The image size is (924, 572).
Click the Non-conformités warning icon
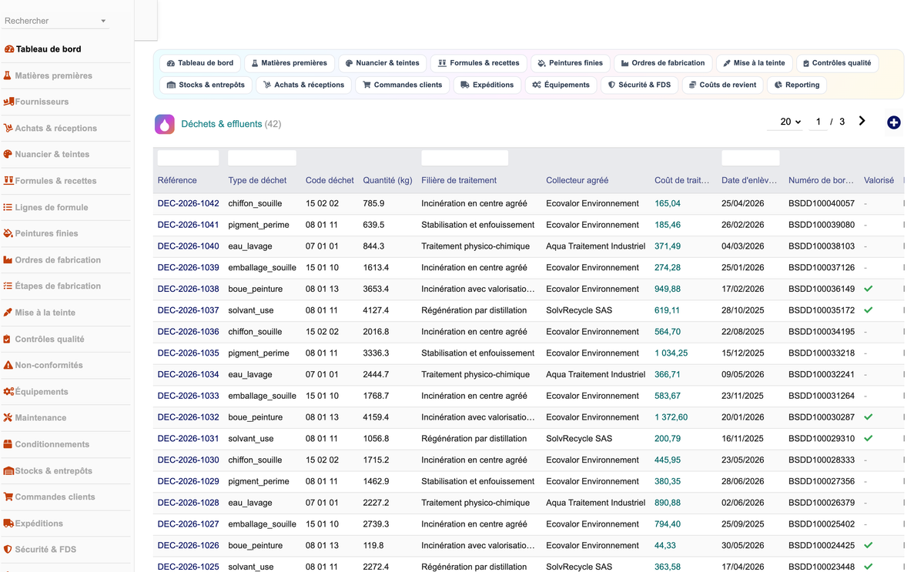8,365
